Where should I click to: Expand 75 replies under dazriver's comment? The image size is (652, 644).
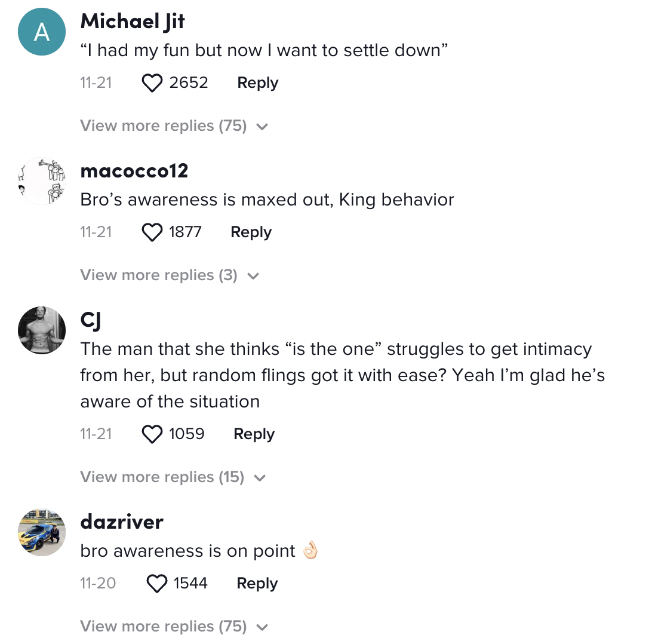[x=174, y=626]
